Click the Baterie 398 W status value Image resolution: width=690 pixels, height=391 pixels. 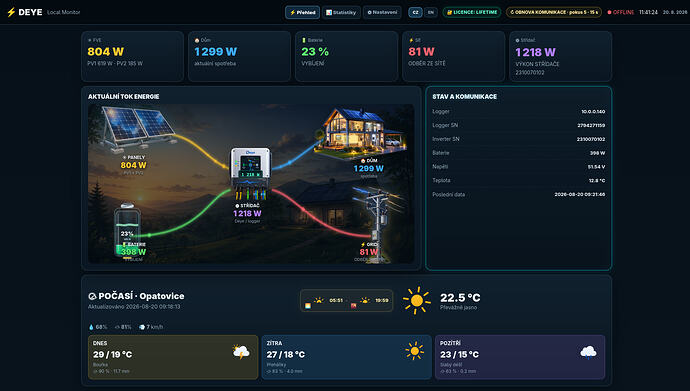click(x=597, y=153)
